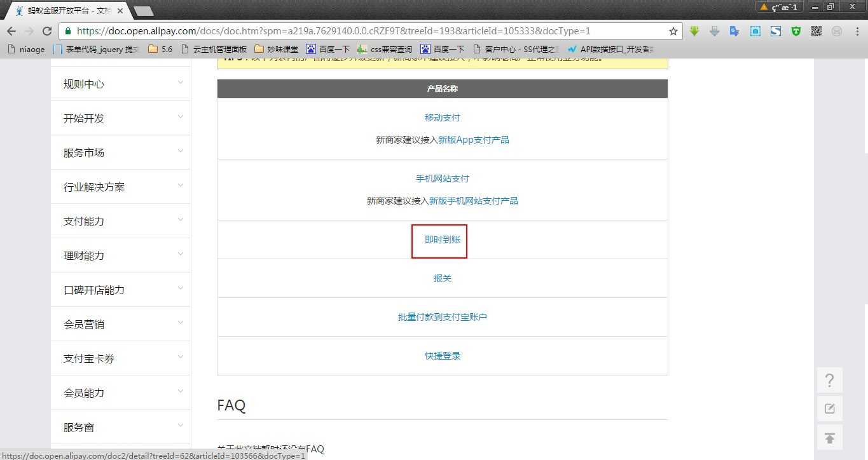868x460 pixels.
Task: Open the 即时到账 product link
Action: coord(443,240)
